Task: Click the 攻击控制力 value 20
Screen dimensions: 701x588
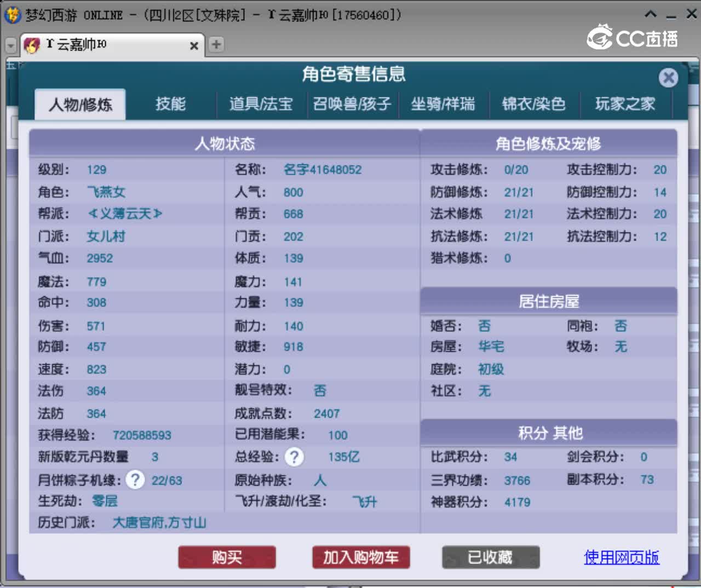Action: point(660,170)
